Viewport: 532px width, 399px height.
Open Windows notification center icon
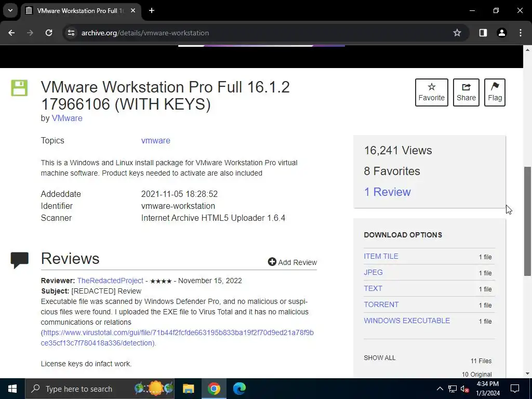pyautogui.click(x=515, y=389)
